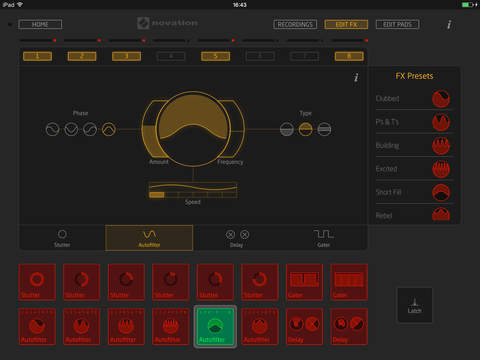Trigger the first Stutter pad in the top row
Screen dimensions: 480x360
pos(37,282)
